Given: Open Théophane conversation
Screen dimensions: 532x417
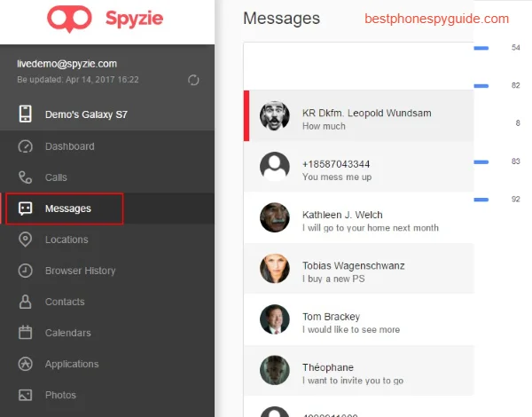Looking at the screenshot, I should click(358, 370).
